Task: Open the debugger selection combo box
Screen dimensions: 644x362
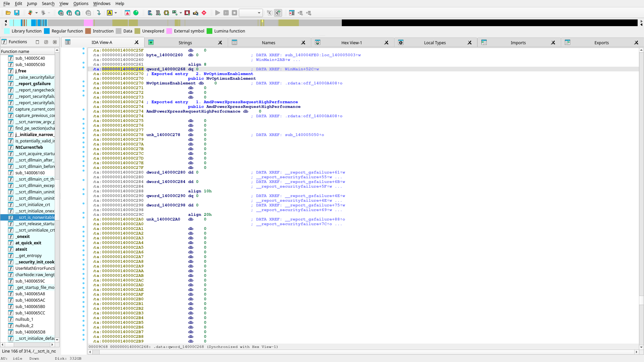Action: (x=251, y=13)
